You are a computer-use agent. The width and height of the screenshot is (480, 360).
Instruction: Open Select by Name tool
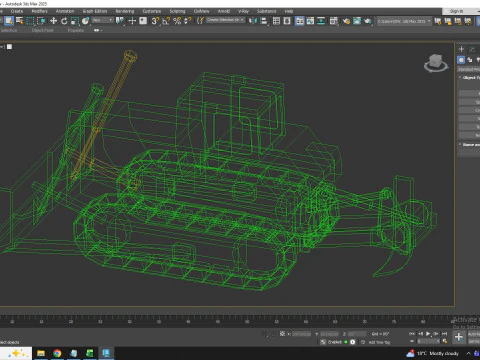click(20, 21)
